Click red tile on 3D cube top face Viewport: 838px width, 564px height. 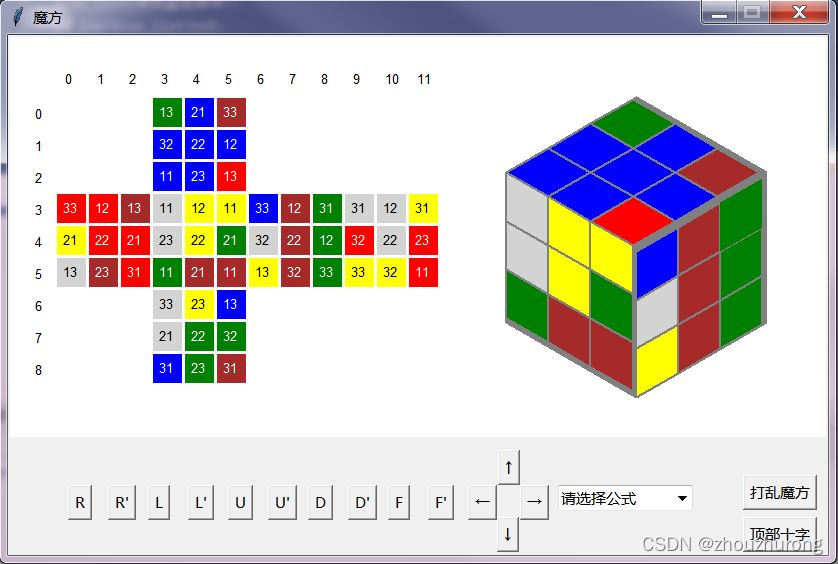(x=634, y=220)
